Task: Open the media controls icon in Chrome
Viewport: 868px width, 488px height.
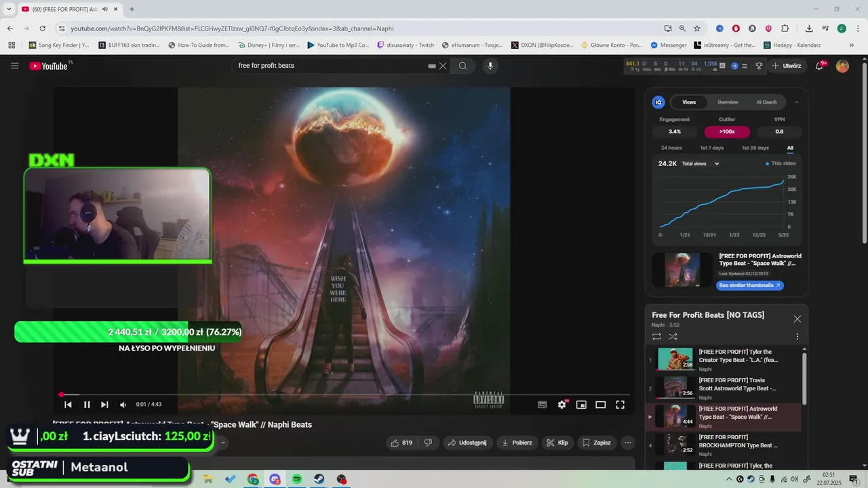Action: pyautogui.click(x=825, y=28)
